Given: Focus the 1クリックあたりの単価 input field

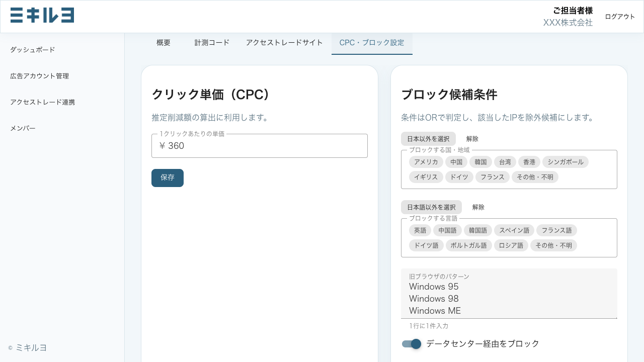Looking at the screenshot, I should pos(260,146).
